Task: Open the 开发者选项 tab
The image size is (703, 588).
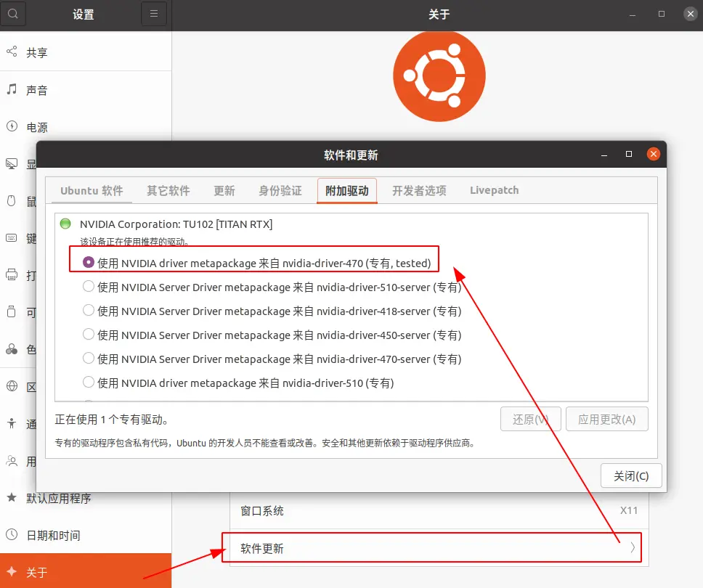Action: click(419, 191)
